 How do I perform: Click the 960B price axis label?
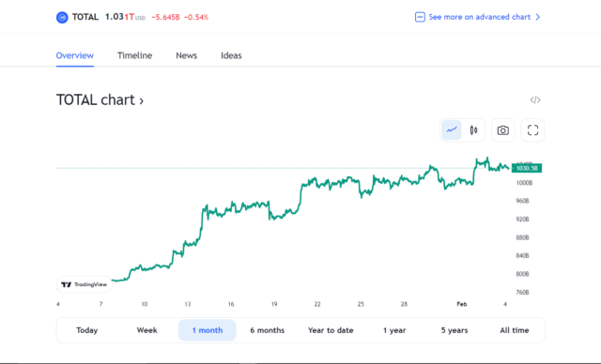522,201
